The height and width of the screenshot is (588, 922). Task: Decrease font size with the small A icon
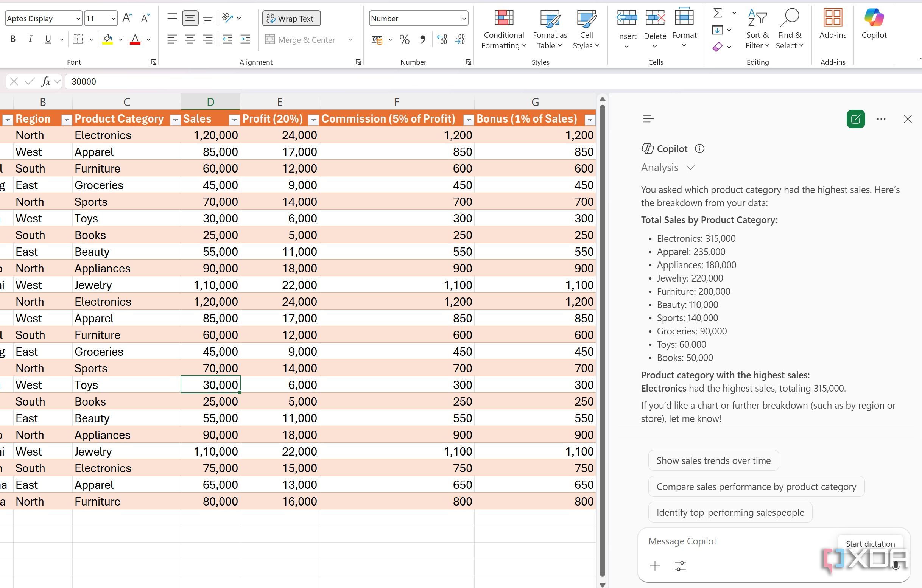(145, 18)
